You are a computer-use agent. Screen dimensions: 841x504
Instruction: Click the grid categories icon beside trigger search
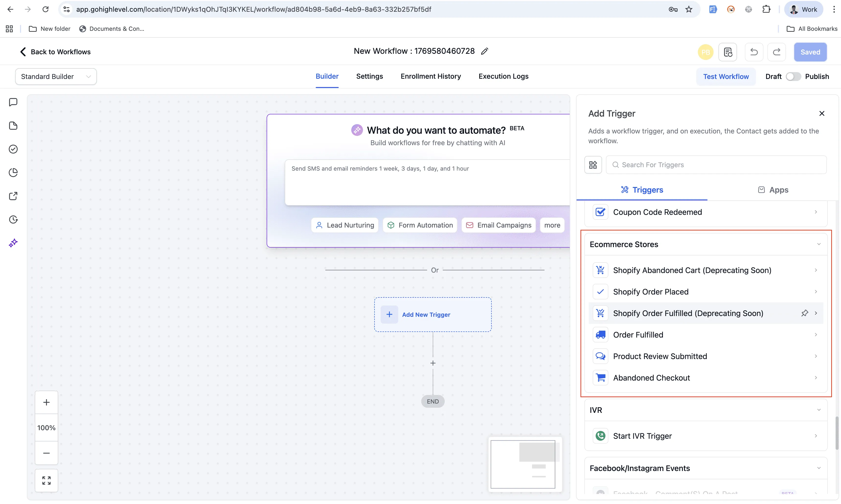tap(593, 165)
